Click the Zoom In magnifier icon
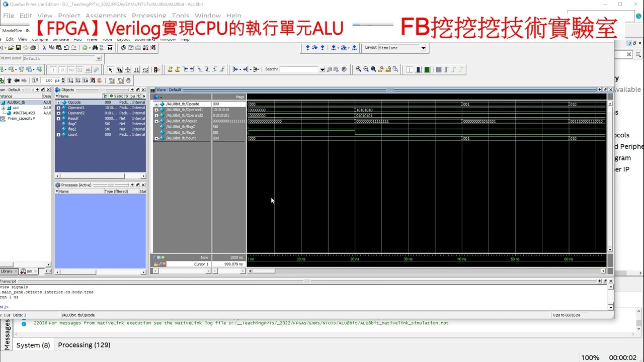 [x=358, y=69]
